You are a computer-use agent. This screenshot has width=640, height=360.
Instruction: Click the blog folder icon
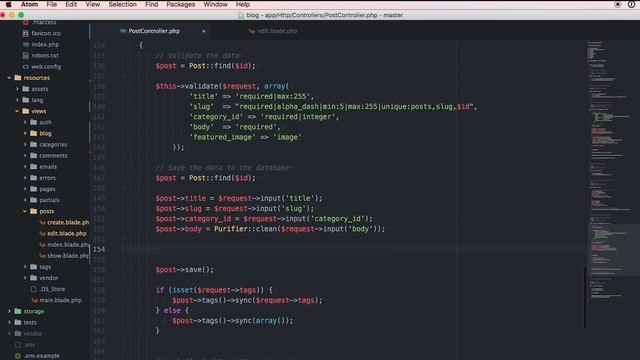33,133
